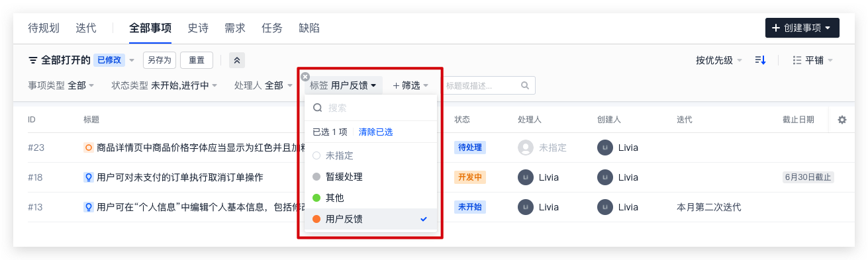
Task: Remove the 标签 filter via its x icon
Action: coord(305,77)
